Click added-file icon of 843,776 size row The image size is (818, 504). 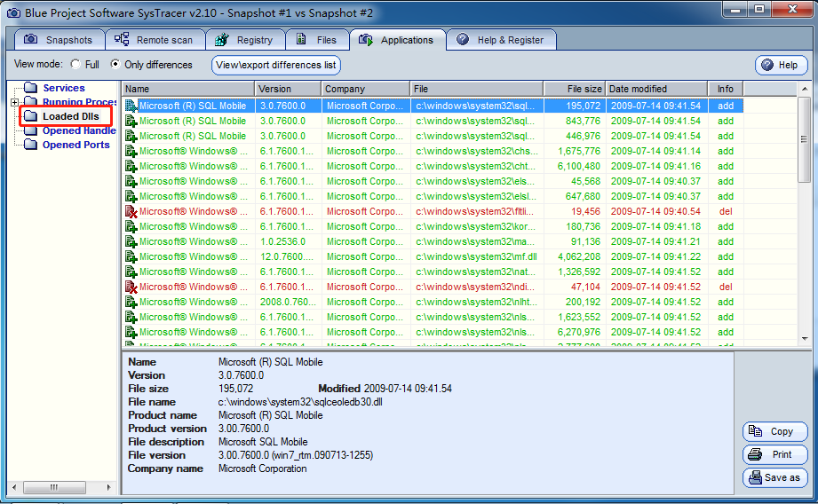click(131, 122)
